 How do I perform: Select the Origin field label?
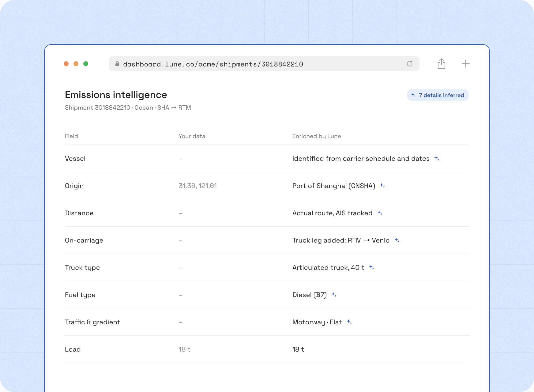[x=74, y=186]
